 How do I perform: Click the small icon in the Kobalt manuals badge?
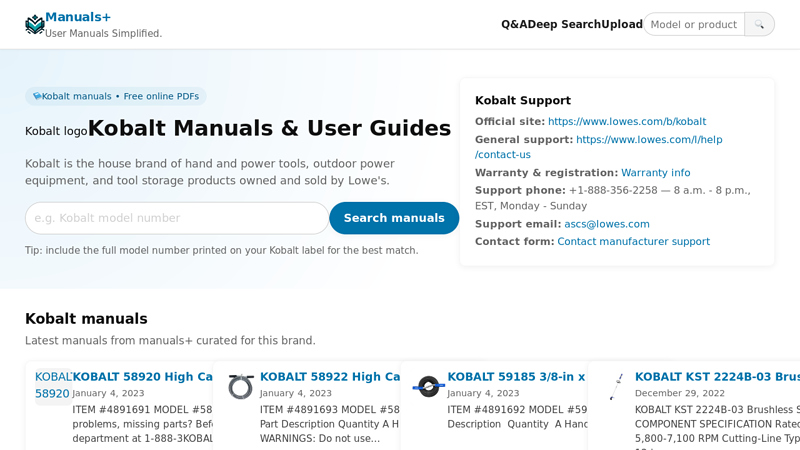(x=37, y=96)
